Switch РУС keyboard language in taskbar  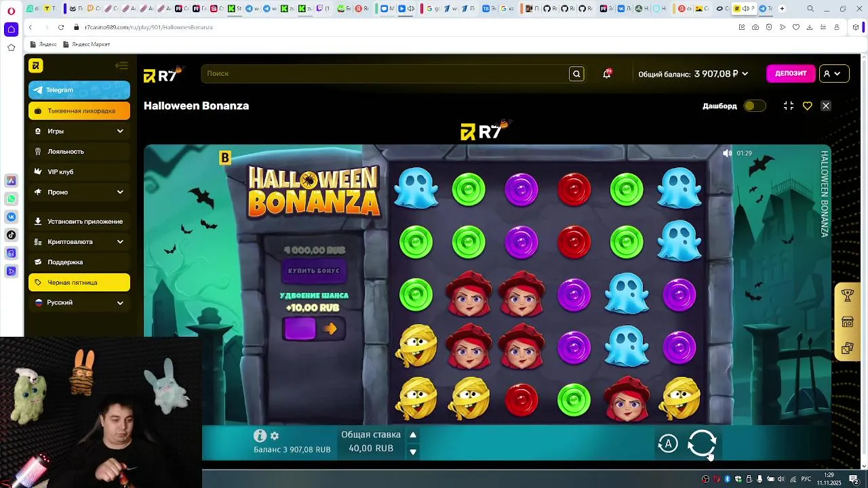(x=806, y=479)
